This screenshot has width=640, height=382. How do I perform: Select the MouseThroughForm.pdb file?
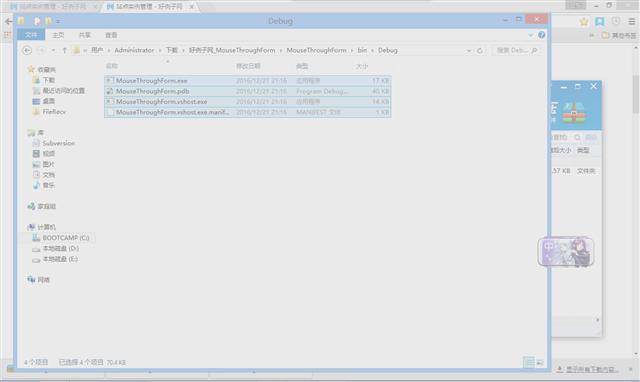tap(248, 91)
